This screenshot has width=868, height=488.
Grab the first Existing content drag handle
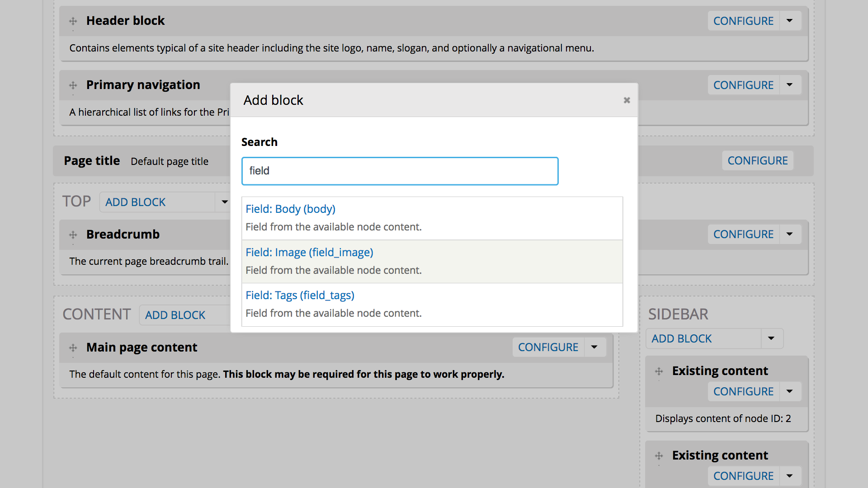pyautogui.click(x=659, y=371)
